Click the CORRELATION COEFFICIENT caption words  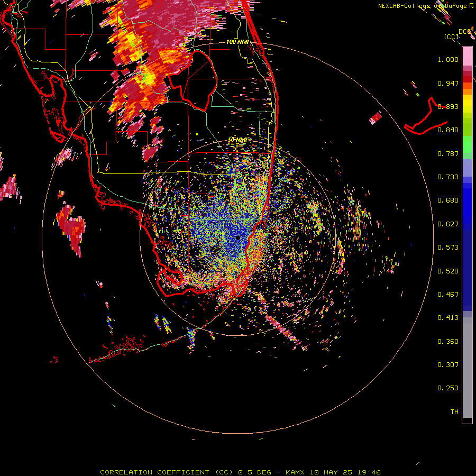pyautogui.click(x=154, y=472)
